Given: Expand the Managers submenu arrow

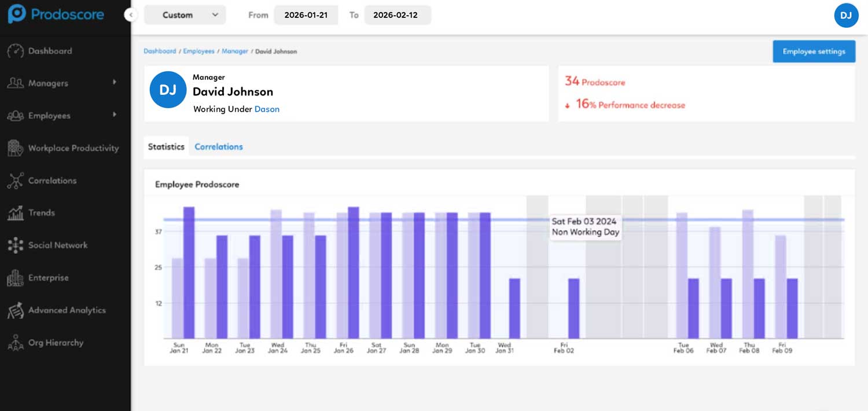Looking at the screenshot, I should 115,83.
